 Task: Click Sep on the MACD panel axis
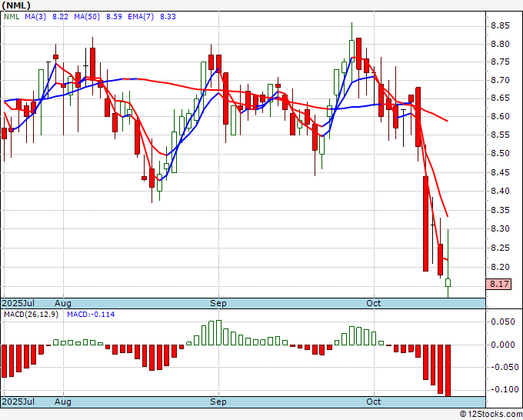coord(218,402)
